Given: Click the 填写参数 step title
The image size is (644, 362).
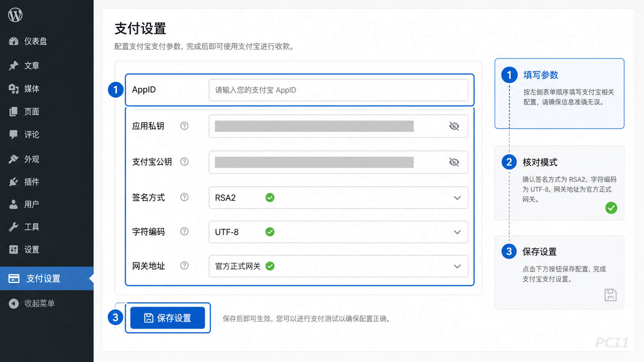Looking at the screenshot, I should tap(541, 75).
